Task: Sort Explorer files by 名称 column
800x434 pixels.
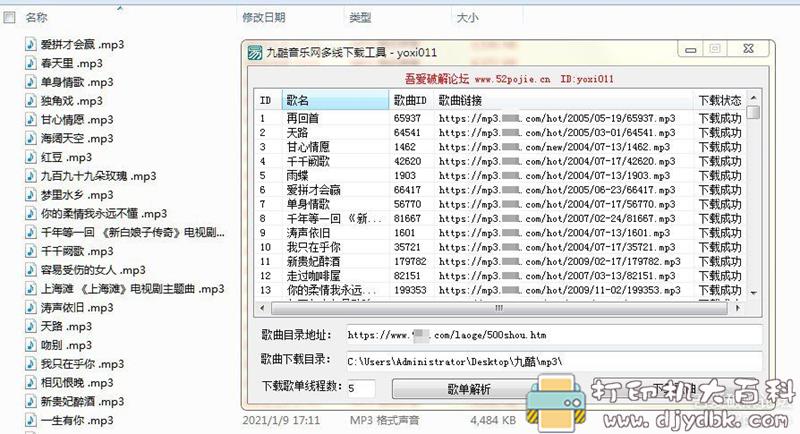Action: click(x=37, y=18)
